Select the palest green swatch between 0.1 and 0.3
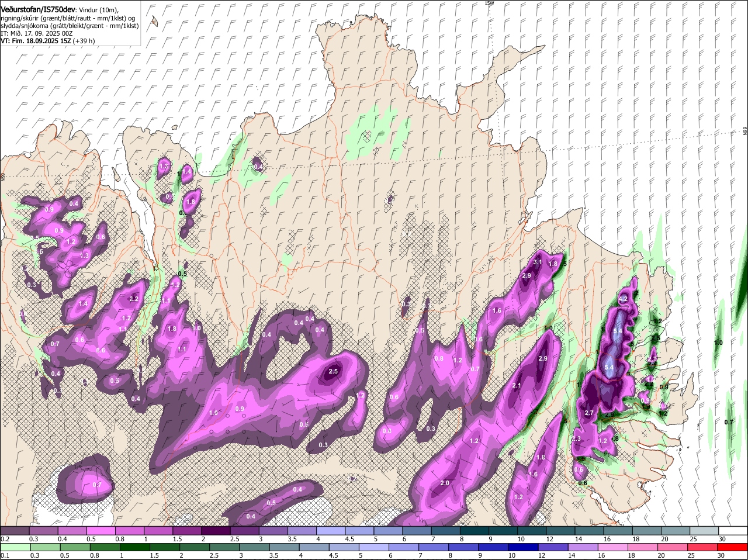748x560 pixels. tap(15, 547)
